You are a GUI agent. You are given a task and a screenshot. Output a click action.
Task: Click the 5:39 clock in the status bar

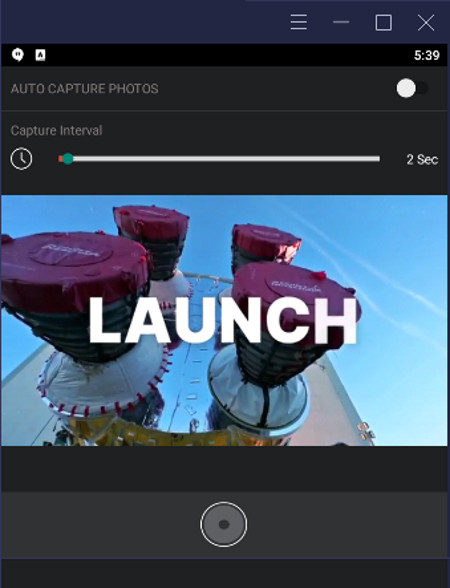[x=426, y=56]
